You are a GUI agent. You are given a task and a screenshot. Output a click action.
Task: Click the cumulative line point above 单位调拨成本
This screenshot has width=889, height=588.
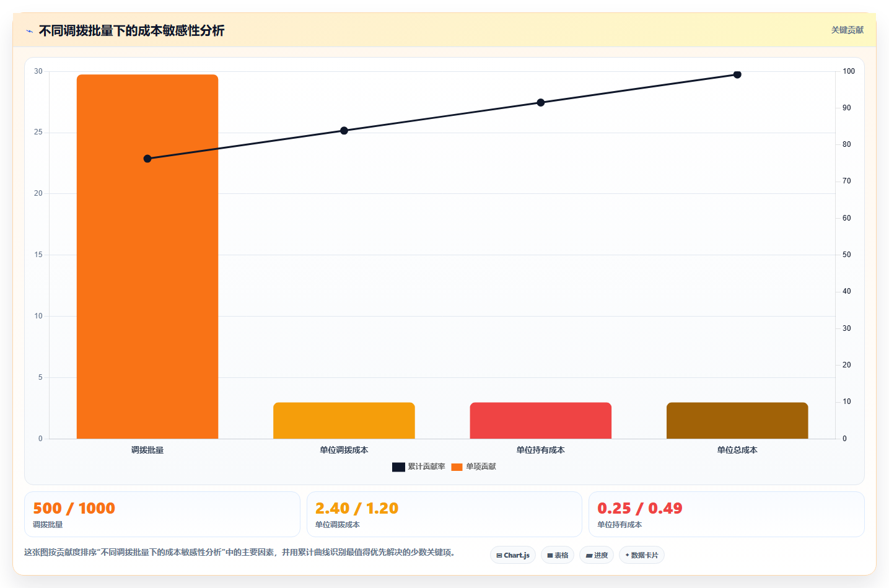(344, 131)
